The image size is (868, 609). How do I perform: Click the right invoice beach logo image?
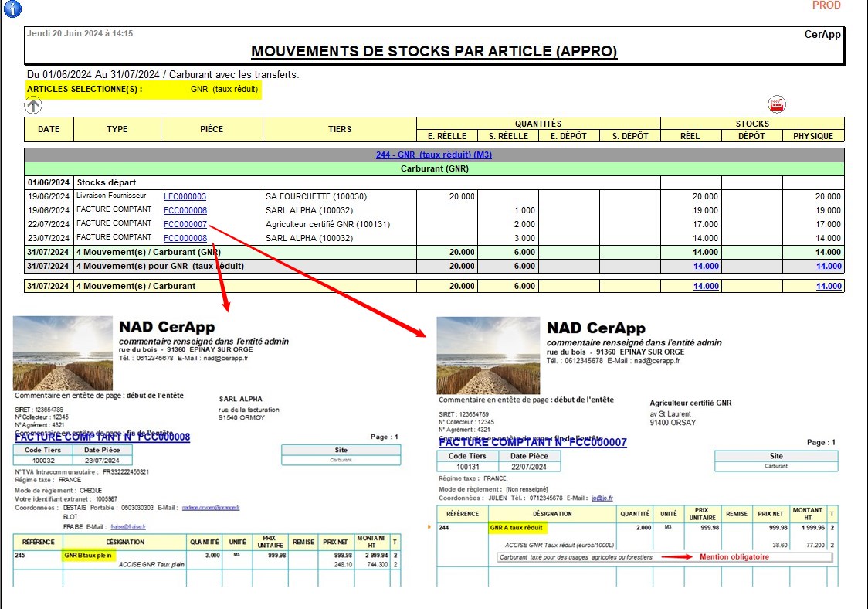tap(486, 356)
